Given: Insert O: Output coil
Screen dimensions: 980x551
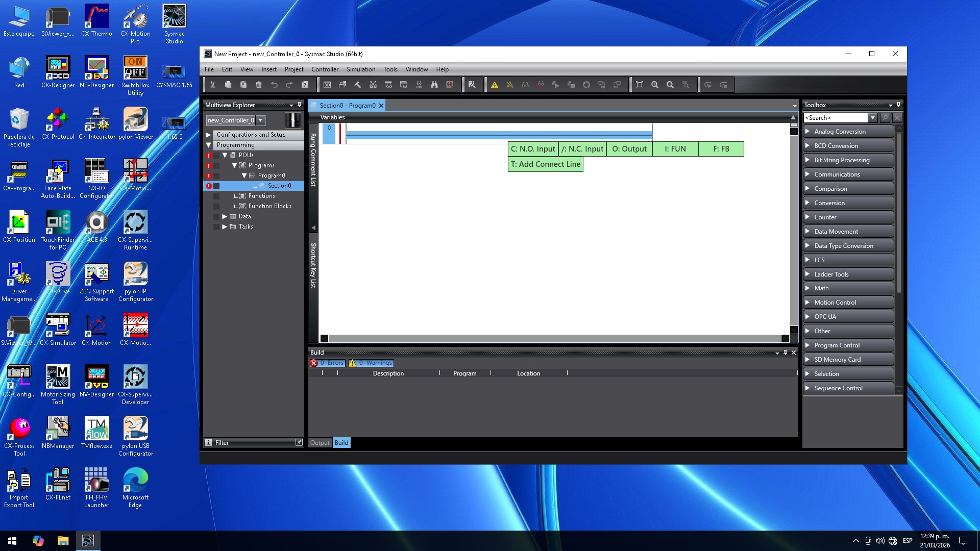Looking at the screenshot, I should [x=629, y=149].
